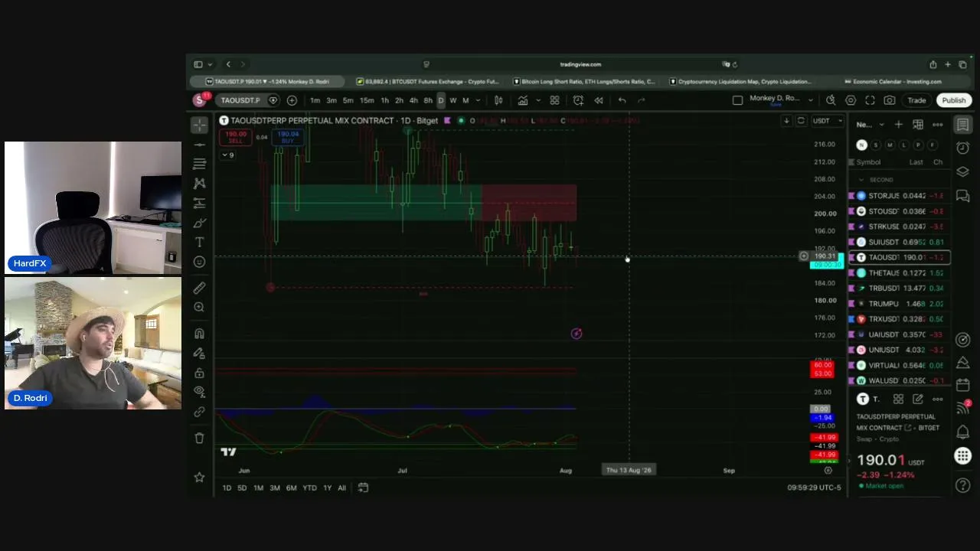
Task: Open the Economic Calendar browser tab
Action: point(893,82)
